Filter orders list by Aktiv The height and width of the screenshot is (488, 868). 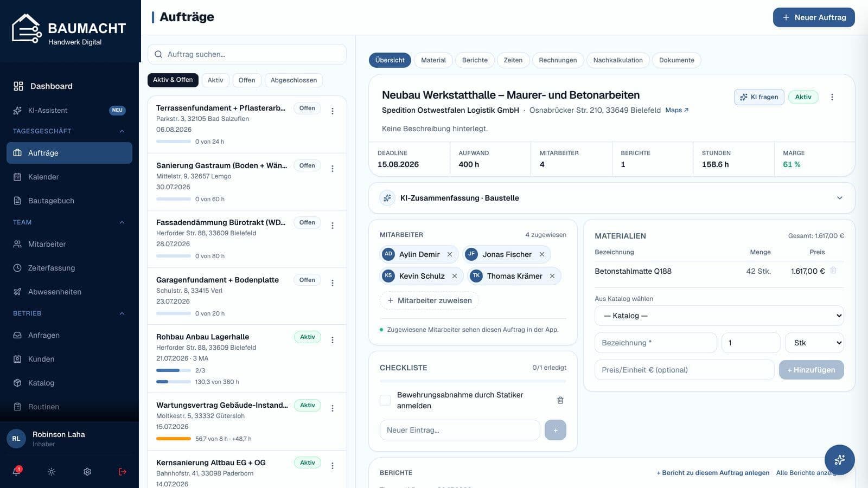tap(215, 80)
